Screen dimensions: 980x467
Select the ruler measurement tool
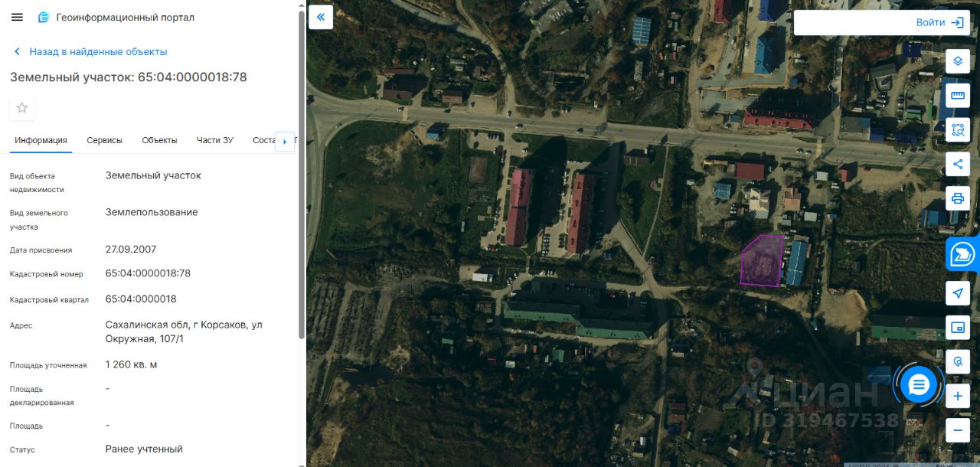pos(958,95)
